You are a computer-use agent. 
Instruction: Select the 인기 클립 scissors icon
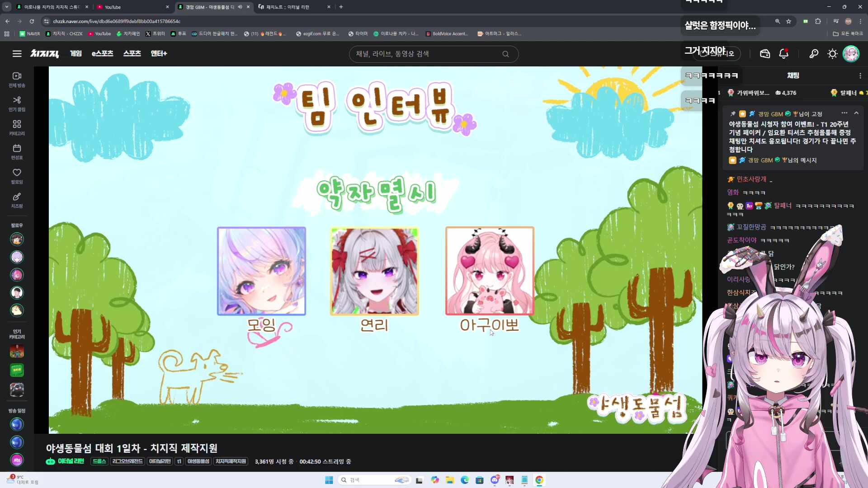(x=16, y=103)
